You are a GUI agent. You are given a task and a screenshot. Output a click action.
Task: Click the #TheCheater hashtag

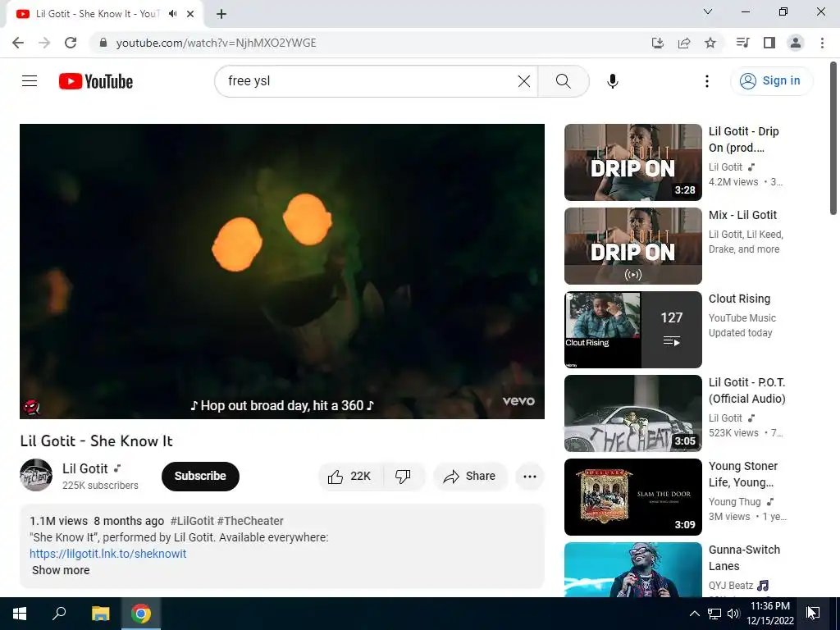point(250,521)
